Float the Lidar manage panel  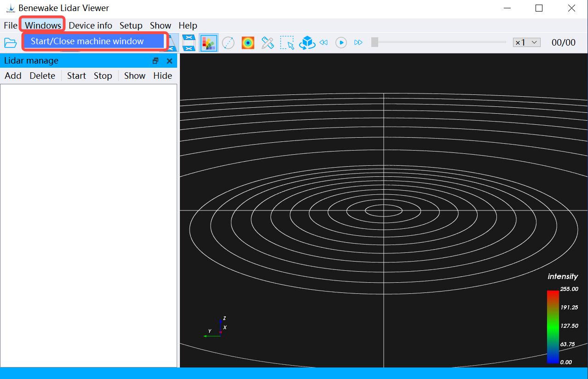click(156, 61)
